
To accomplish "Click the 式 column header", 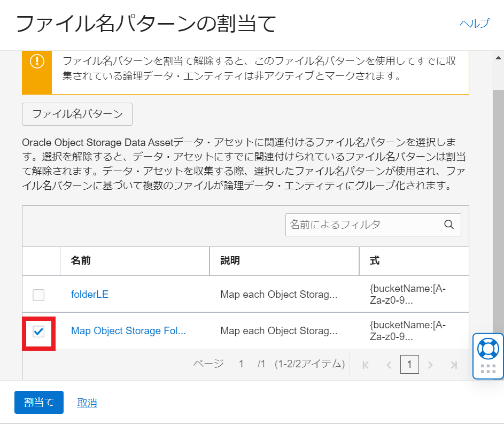I will [x=375, y=261].
